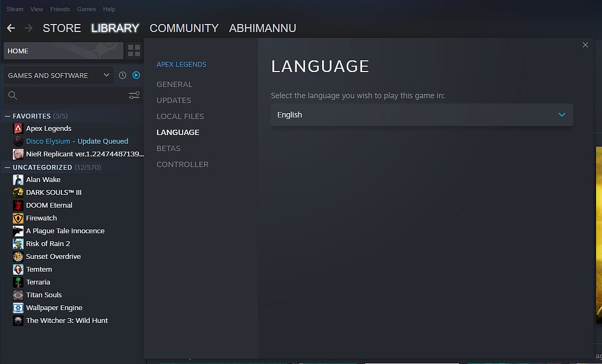Screen dimensions: 602x364
Task: Click the Sunset Overdrive game icon
Action: click(x=18, y=257)
